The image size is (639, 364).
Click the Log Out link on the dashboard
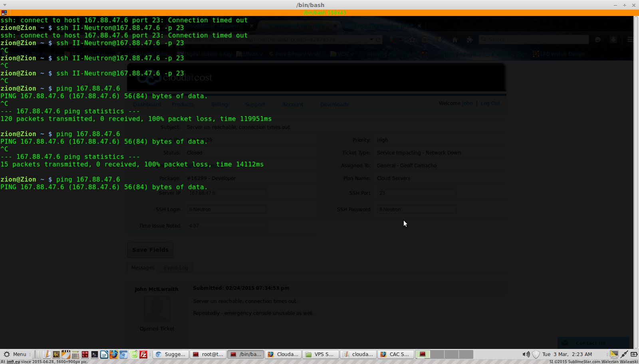click(x=490, y=103)
